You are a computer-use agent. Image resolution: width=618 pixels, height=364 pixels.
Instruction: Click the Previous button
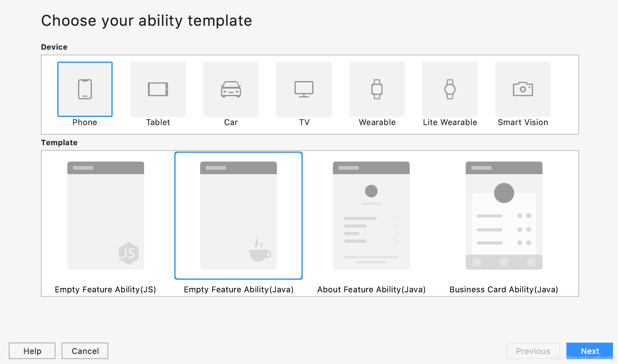click(x=533, y=351)
